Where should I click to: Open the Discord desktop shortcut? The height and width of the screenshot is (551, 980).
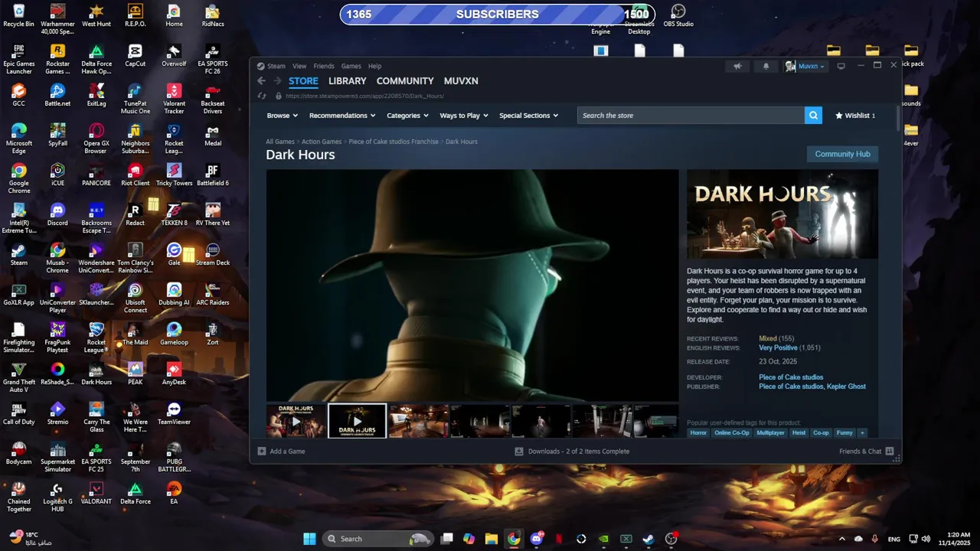point(57,214)
